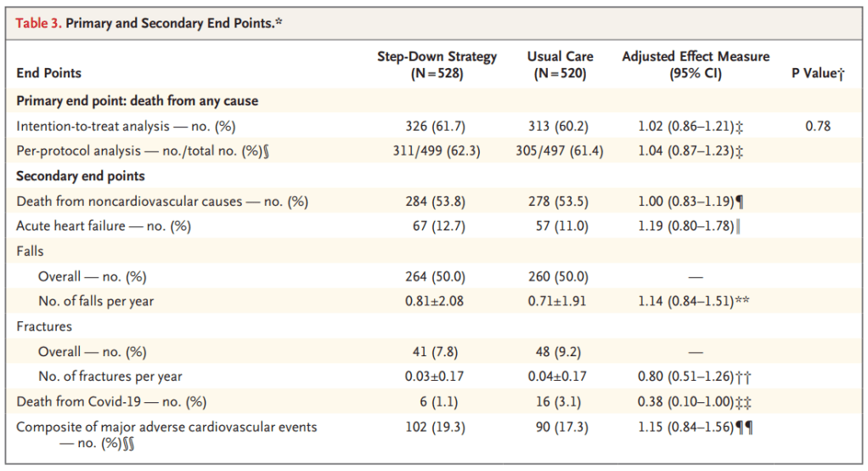Select 'Primary end point: death from any cause' heading
868x471 pixels.
[x=138, y=101]
